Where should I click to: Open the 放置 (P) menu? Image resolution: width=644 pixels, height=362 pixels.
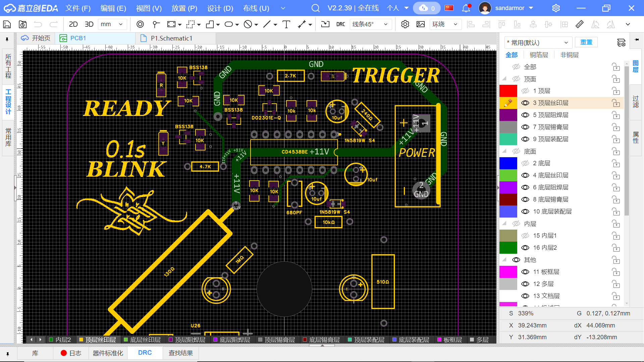point(184,8)
